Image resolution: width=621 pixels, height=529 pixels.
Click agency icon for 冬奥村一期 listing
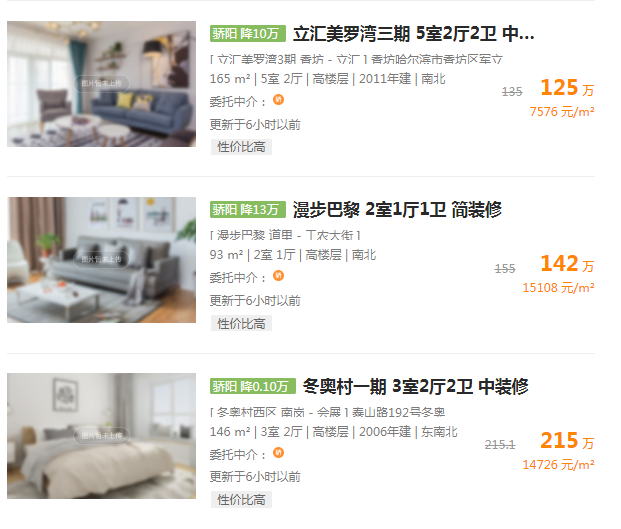click(278, 452)
